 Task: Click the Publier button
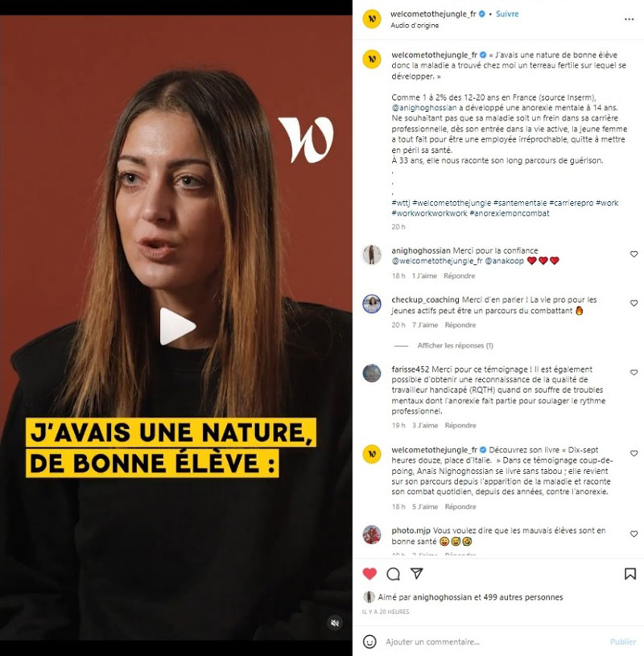point(622,642)
